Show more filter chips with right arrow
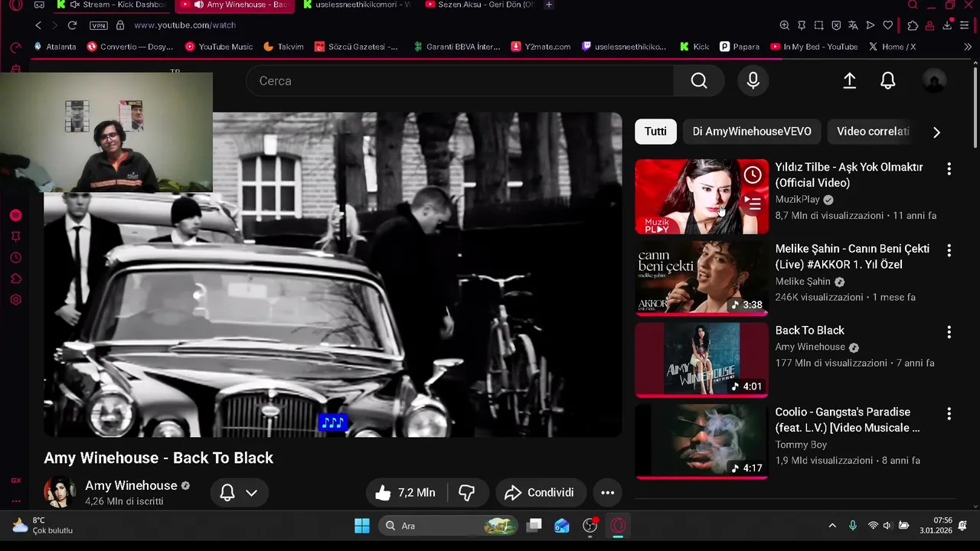 pos(936,132)
